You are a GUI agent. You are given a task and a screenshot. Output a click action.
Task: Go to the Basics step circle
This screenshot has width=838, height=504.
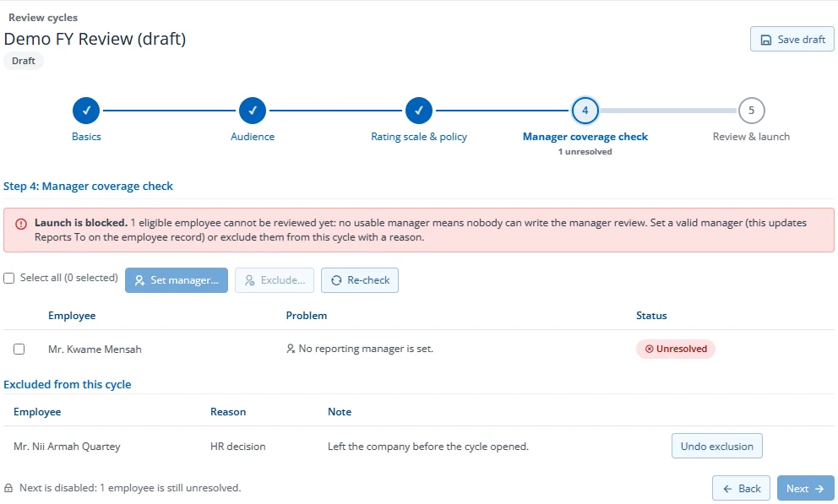tap(86, 111)
